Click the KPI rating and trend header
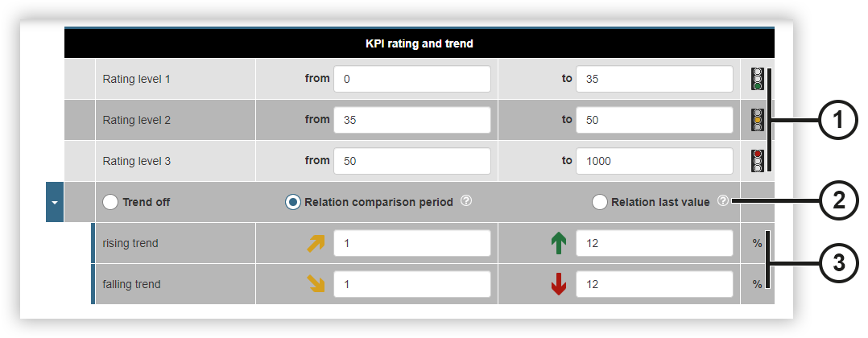Viewport: 868px width, 338px height. (419, 43)
